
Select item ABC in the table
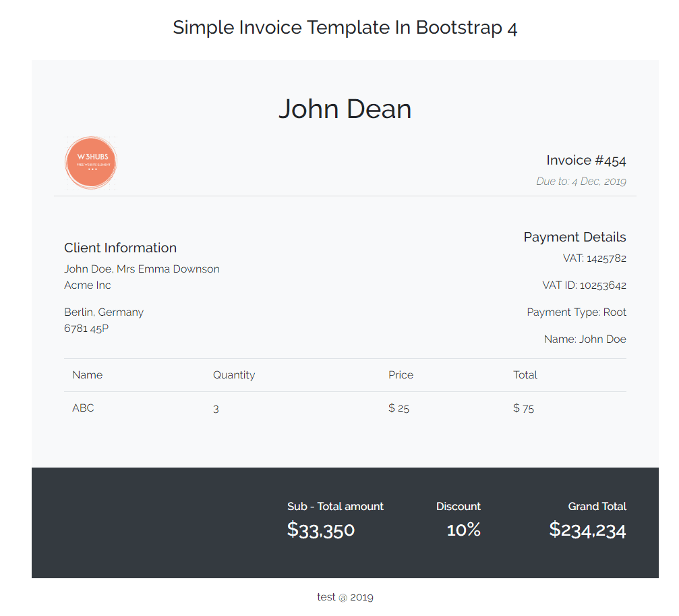(82, 408)
